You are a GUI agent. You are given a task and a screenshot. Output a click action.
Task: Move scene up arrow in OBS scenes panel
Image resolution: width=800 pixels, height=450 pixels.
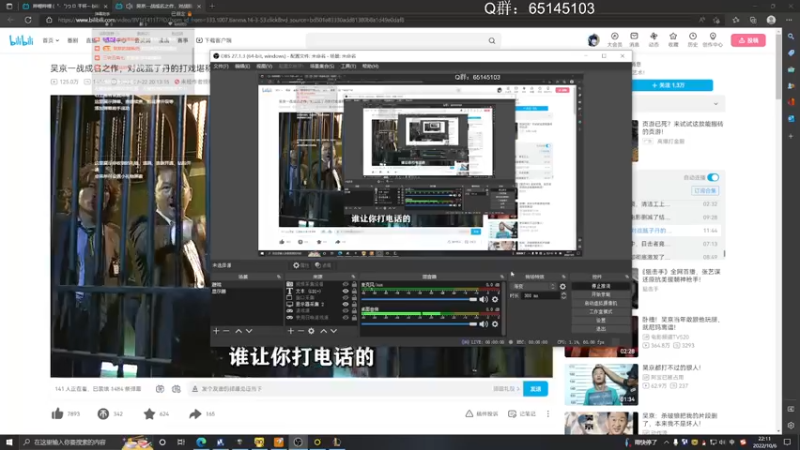(238, 331)
